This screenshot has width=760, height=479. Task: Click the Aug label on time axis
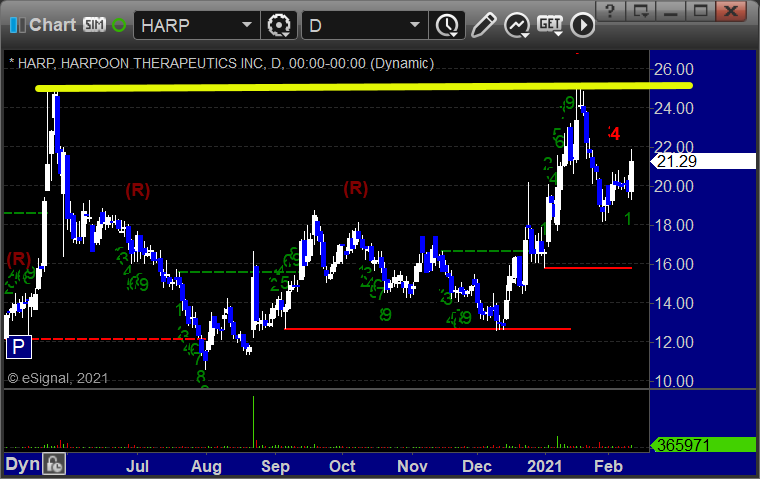coord(206,466)
